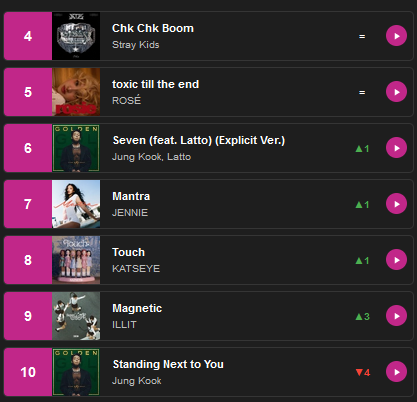The image size is (417, 402).
Task: Play Mantra by JENNIE
Action: click(396, 204)
